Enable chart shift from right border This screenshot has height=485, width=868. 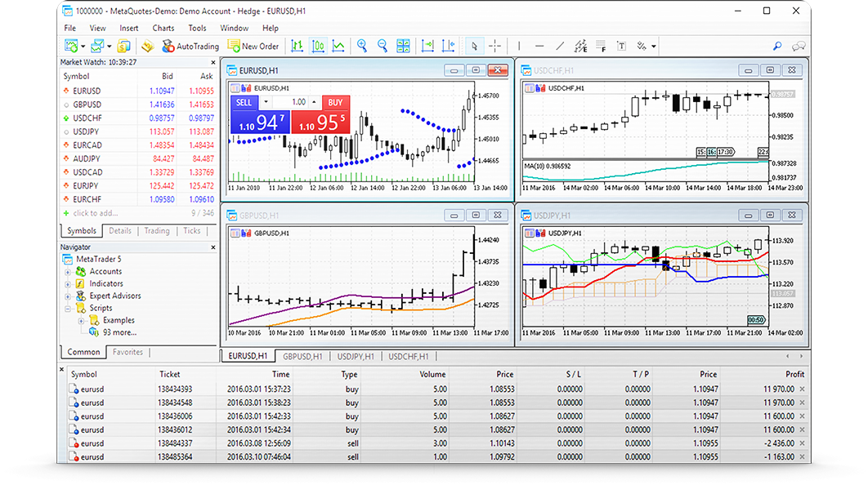click(x=449, y=46)
